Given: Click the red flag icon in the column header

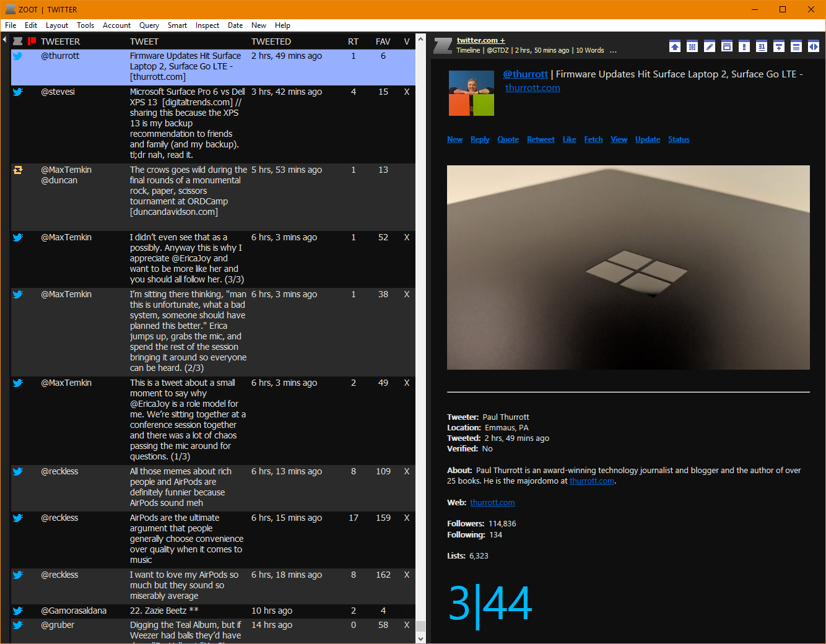Looking at the screenshot, I should click(x=32, y=41).
